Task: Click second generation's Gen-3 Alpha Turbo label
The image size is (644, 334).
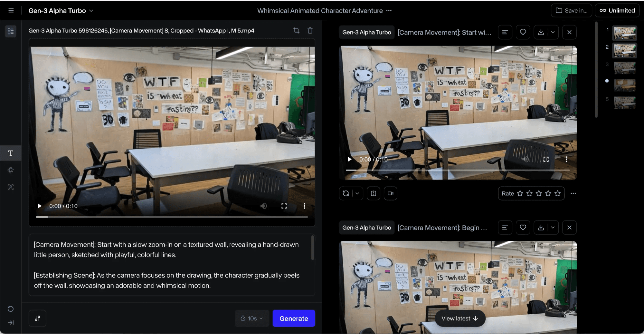Action: click(x=366, y=228)
